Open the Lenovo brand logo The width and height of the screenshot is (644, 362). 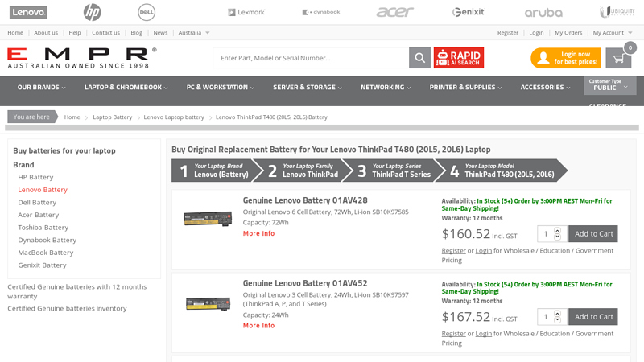tap(28, 12)
